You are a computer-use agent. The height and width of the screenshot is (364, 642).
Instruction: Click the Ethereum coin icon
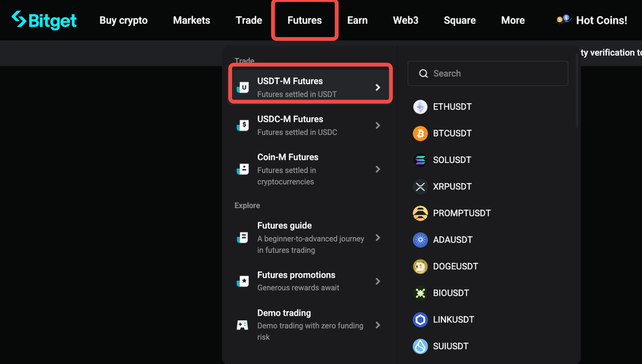click(x=420, y=107)
